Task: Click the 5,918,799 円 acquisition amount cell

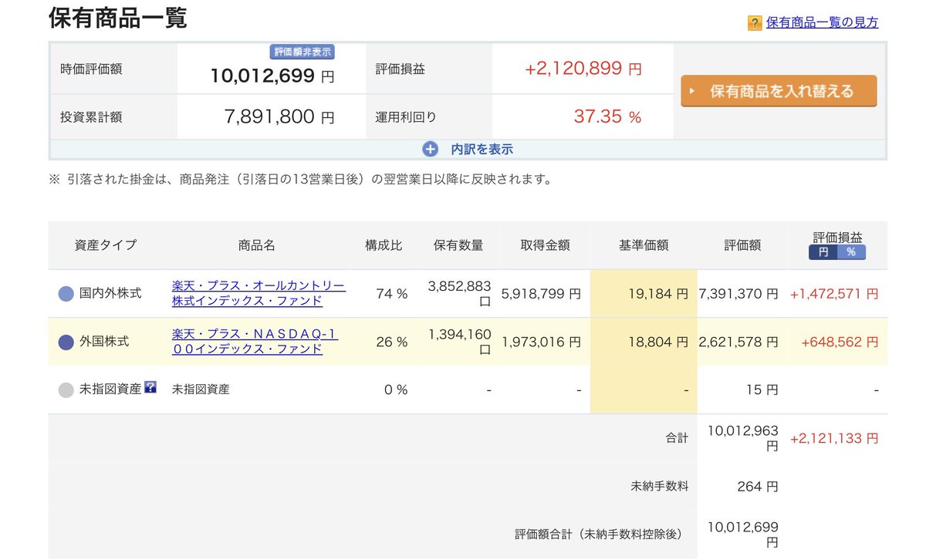Action: pos(541,294)
